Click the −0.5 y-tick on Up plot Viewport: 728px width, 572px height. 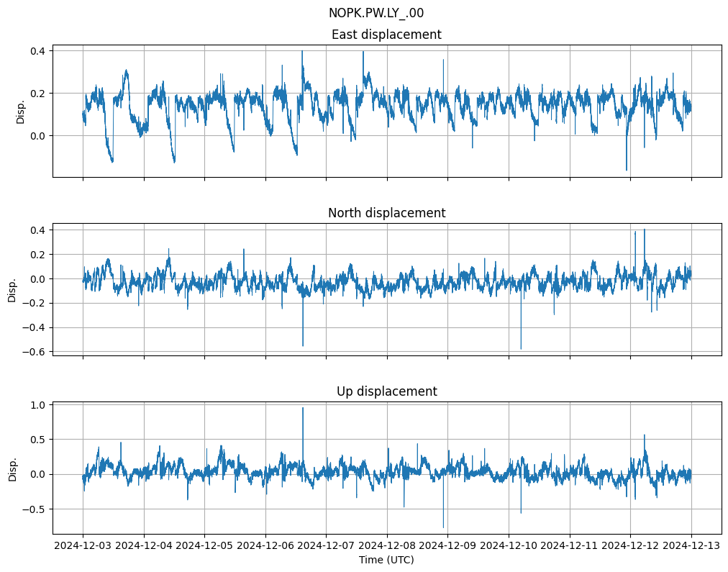click(x=34, y=509)
